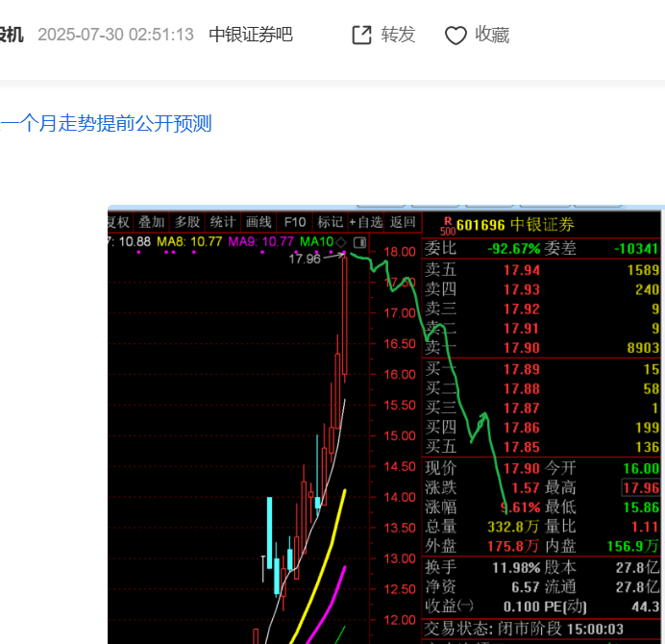Click the 转发 share label
The image size is (665, 644).
pos(398,35)
